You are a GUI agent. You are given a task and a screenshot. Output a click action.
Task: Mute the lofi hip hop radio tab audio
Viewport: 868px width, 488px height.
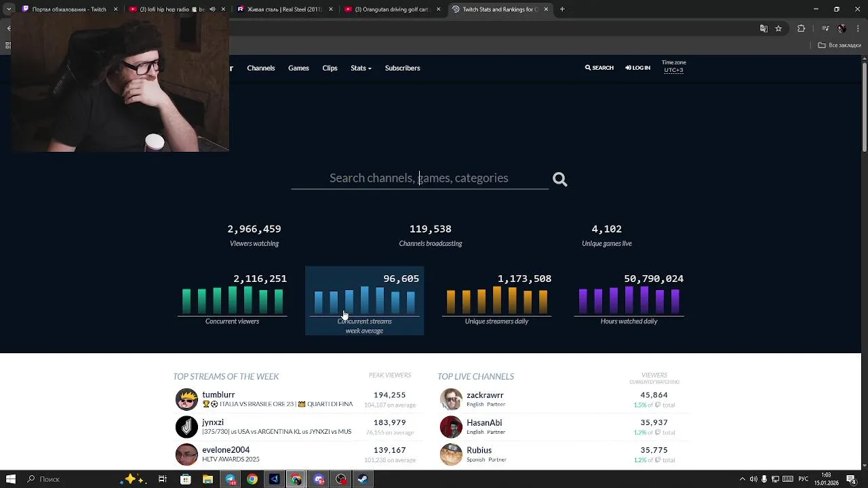(212, 9)
